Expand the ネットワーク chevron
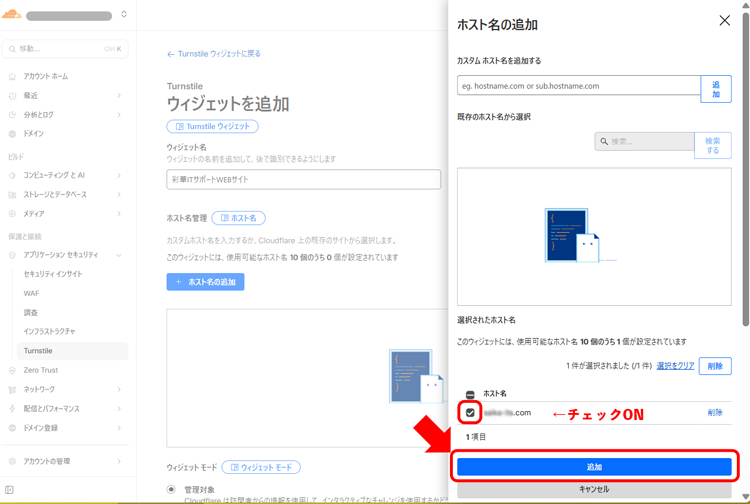This screenshot has width=750, height=504. [x=119, y=390]
